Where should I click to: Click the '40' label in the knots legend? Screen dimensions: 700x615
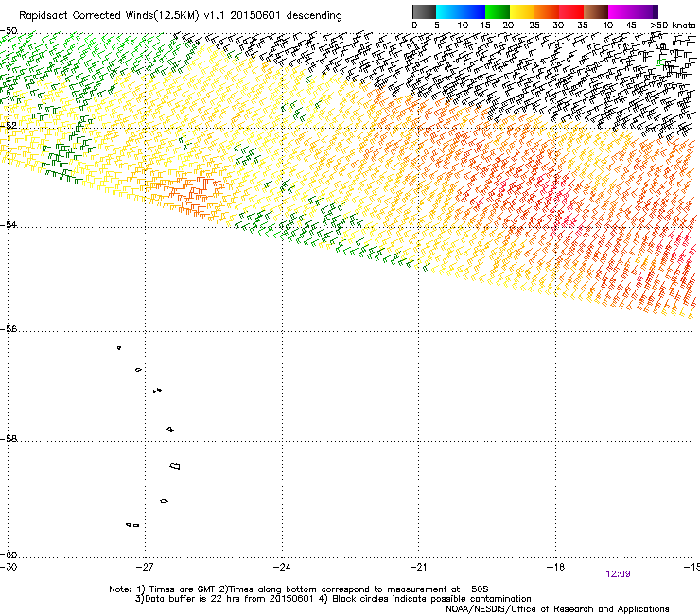(607, 26)
